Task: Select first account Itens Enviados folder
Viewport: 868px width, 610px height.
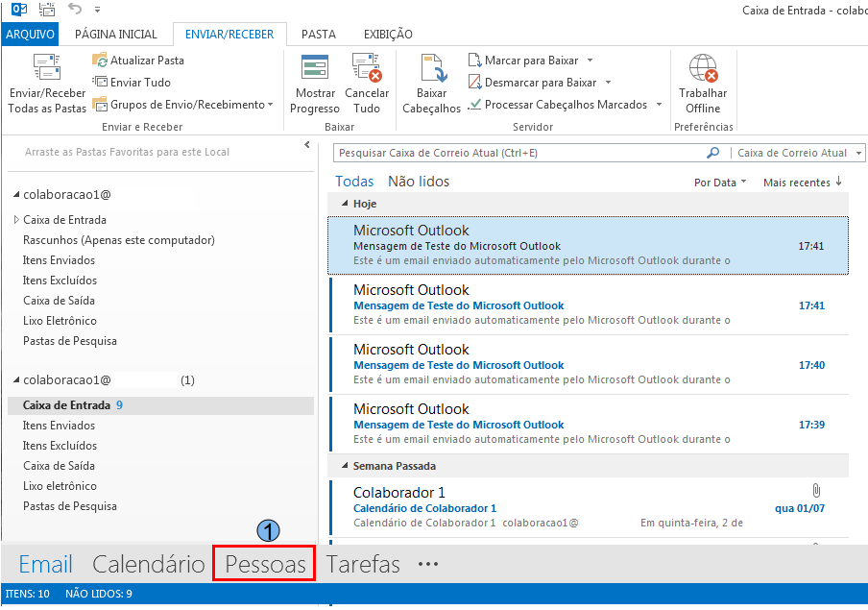Action: coord(59,259)
